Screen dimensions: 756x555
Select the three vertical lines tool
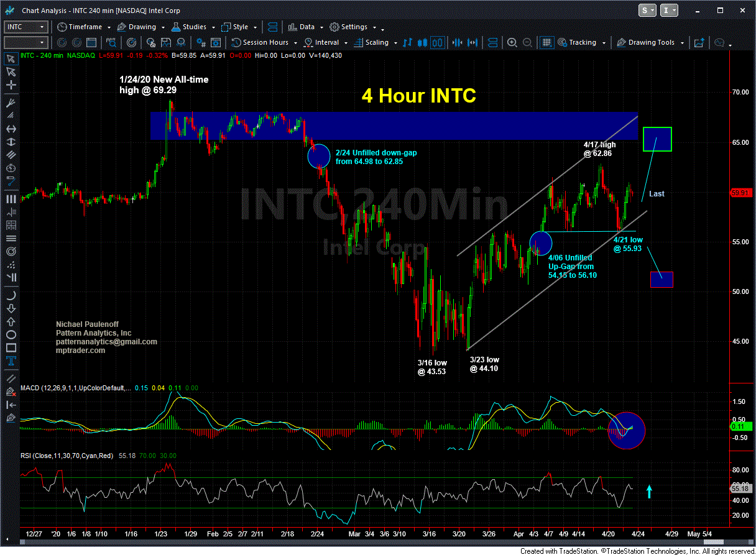[11, 199]
